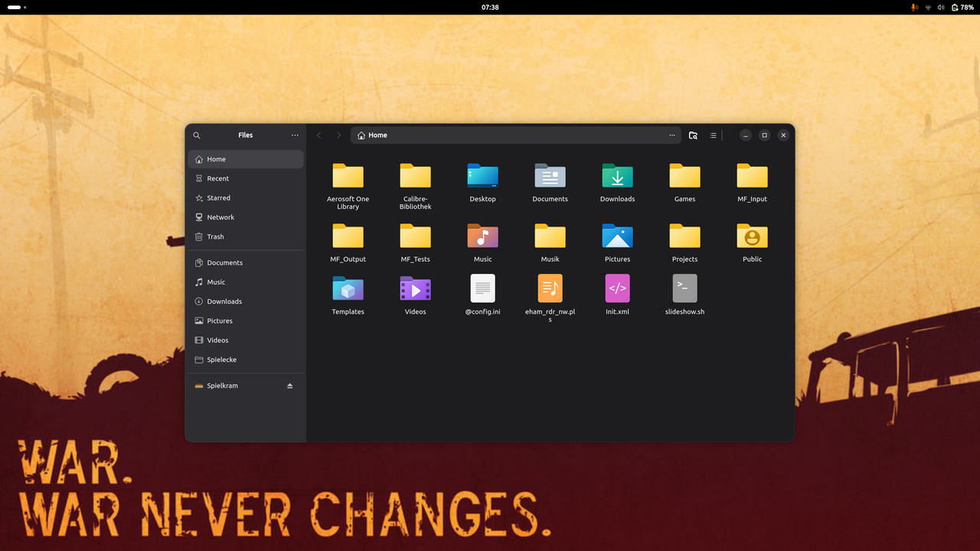Go back with the left arrow
The height and width of the screenshot is (551, 980).
(x=319, y=135)
